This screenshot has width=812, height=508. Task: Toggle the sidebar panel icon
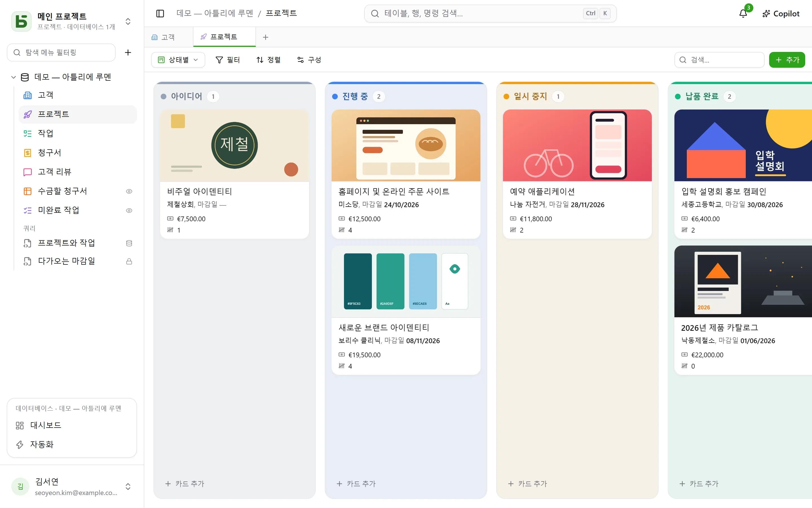(160, 14)
